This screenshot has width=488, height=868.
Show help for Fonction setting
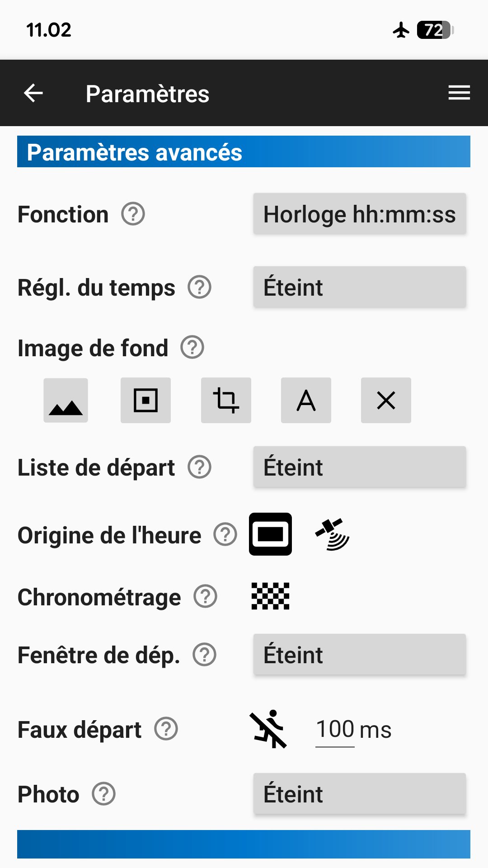[x=133, y=214]
